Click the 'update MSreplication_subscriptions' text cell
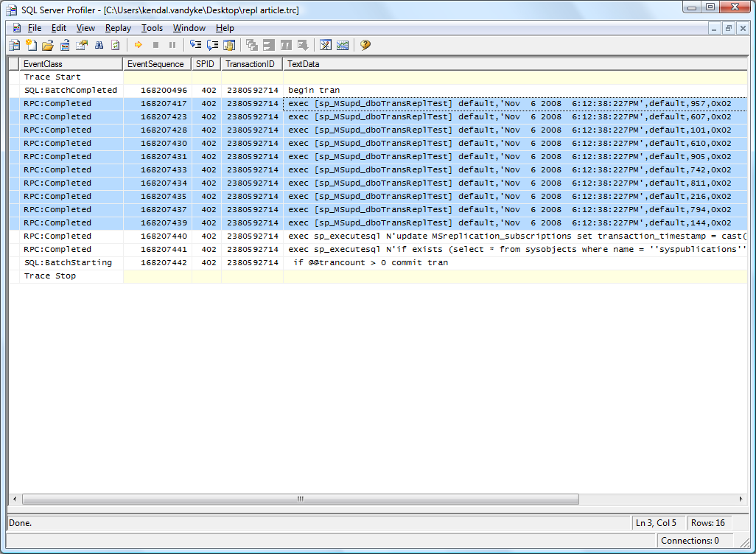The width and height of the screenshot is (756, 554). 515,236
